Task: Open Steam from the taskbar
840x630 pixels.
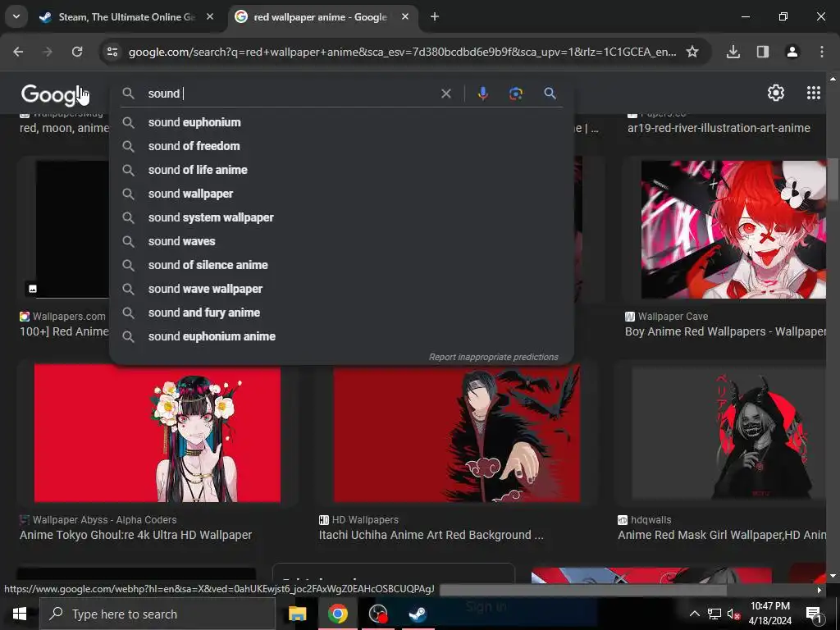Action: 418,614
